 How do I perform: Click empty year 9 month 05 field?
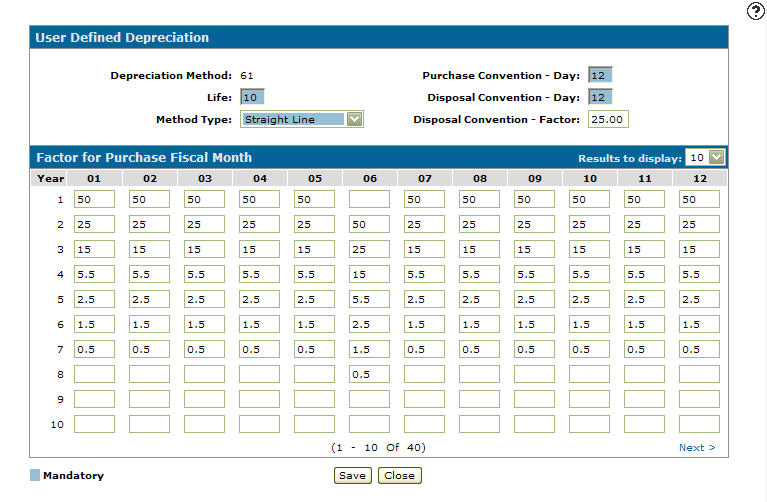pos(315,399)
